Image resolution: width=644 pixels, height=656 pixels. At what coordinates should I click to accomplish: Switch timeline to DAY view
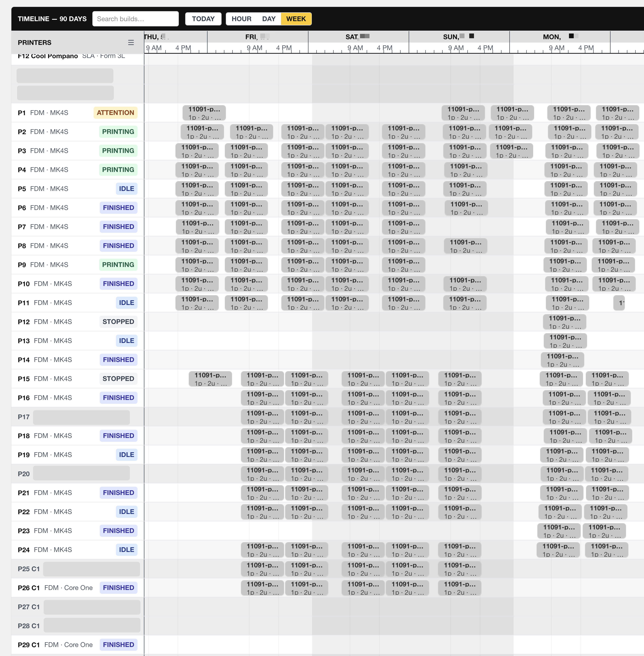(269, 19)
